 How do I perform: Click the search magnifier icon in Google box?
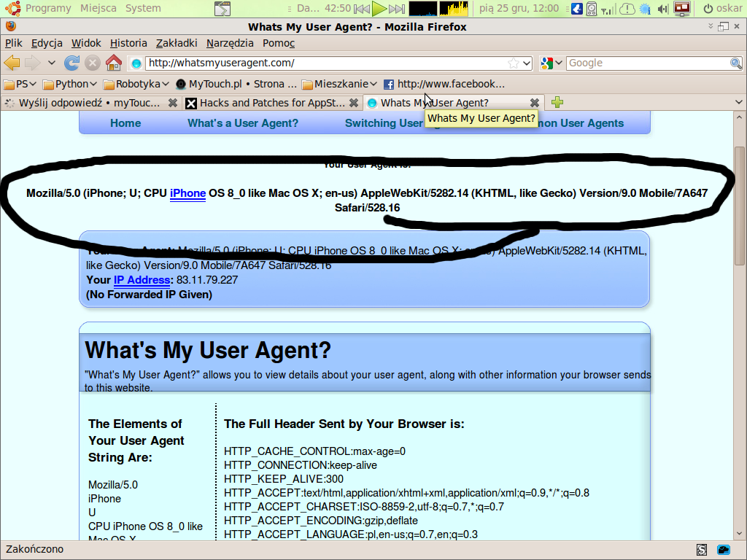[x=736, y=63]
